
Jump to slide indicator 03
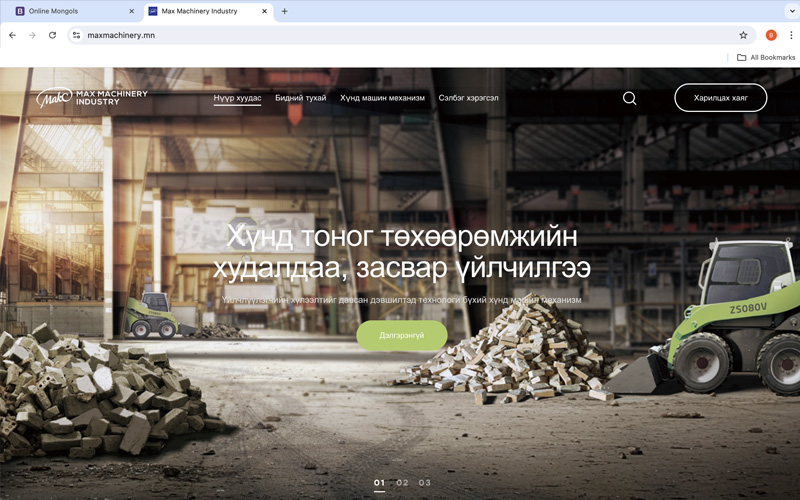[424, 483]
